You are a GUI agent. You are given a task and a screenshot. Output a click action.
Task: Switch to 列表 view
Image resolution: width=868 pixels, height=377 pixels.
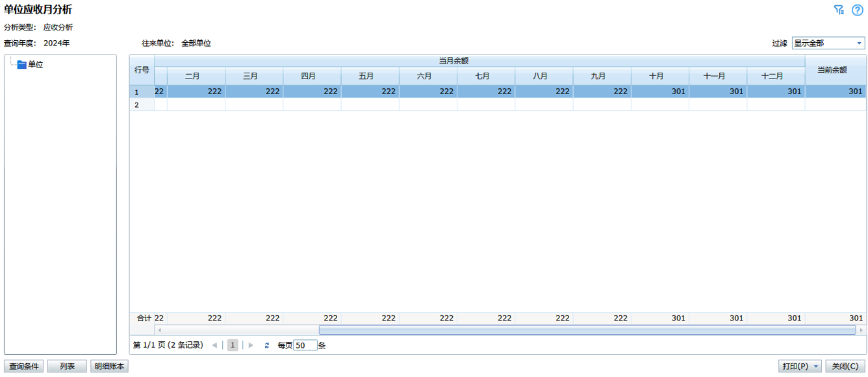coord(67,367)
